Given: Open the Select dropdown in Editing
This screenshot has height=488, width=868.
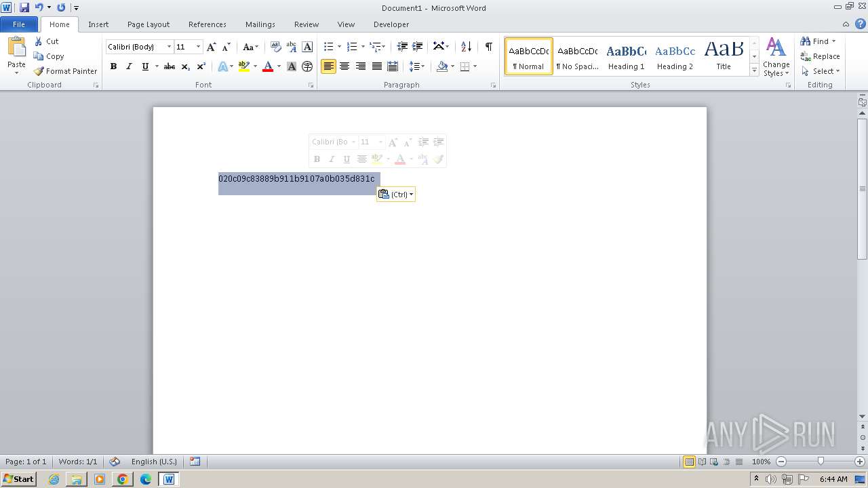Looking at the screenshot, I should point(820,71).
